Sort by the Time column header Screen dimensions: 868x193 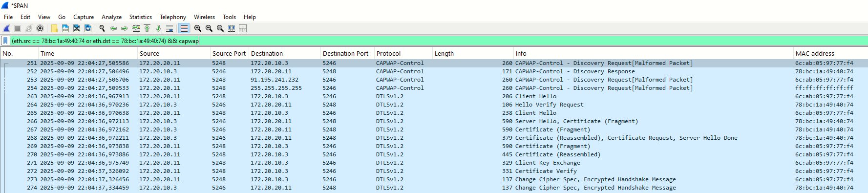coord(88,53)
